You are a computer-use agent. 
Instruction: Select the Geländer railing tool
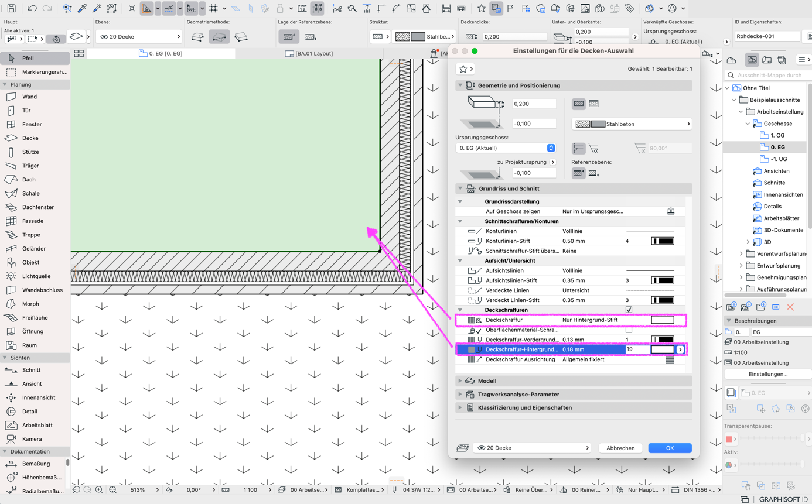point(35,249)
